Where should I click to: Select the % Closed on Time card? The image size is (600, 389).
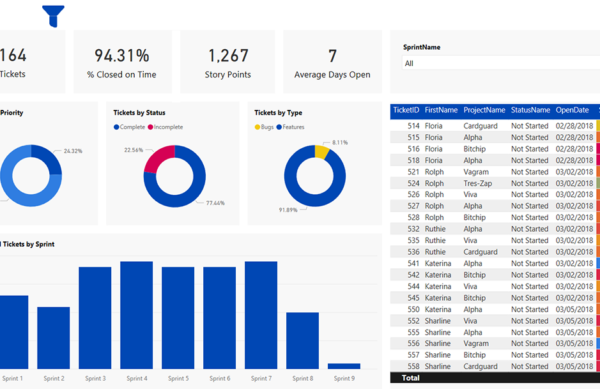tap(122, 62)
